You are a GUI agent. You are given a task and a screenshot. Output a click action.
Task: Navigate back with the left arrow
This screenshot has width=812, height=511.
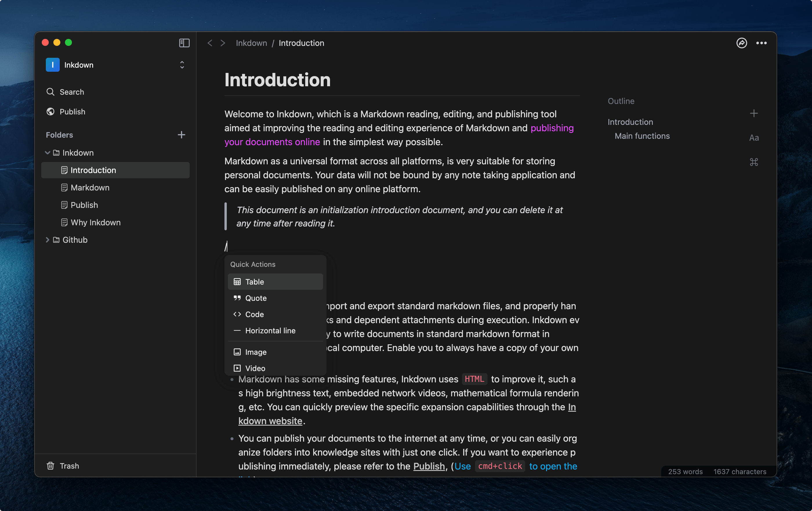[x=210, y=43]
